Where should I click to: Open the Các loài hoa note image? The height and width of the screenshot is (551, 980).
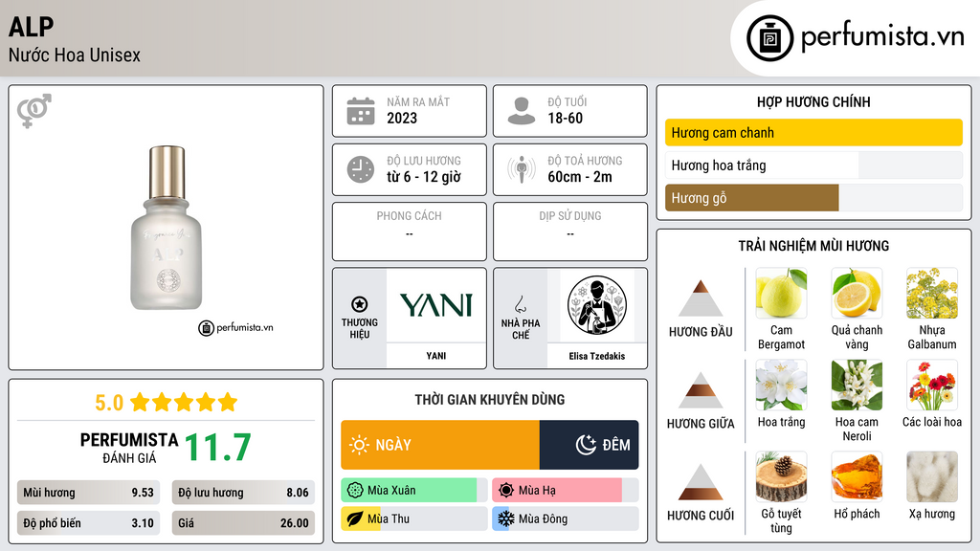pyautogui.click(x=932, y=385)
